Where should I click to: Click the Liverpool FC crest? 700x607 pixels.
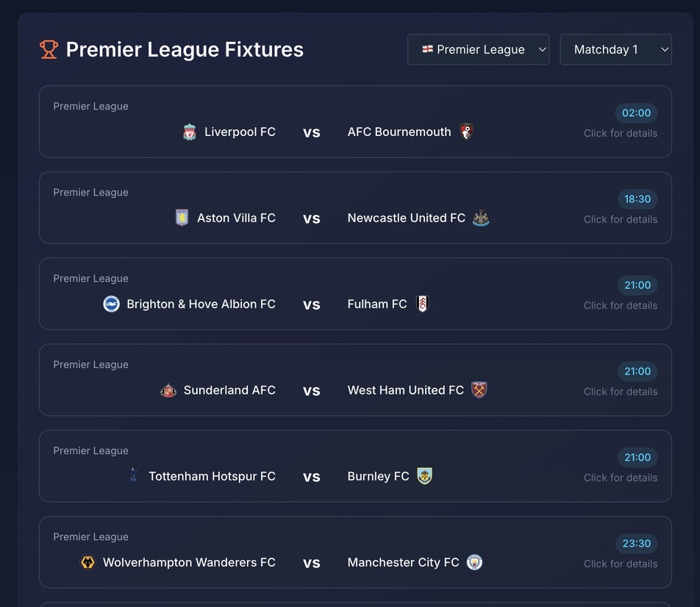point(190,132)
